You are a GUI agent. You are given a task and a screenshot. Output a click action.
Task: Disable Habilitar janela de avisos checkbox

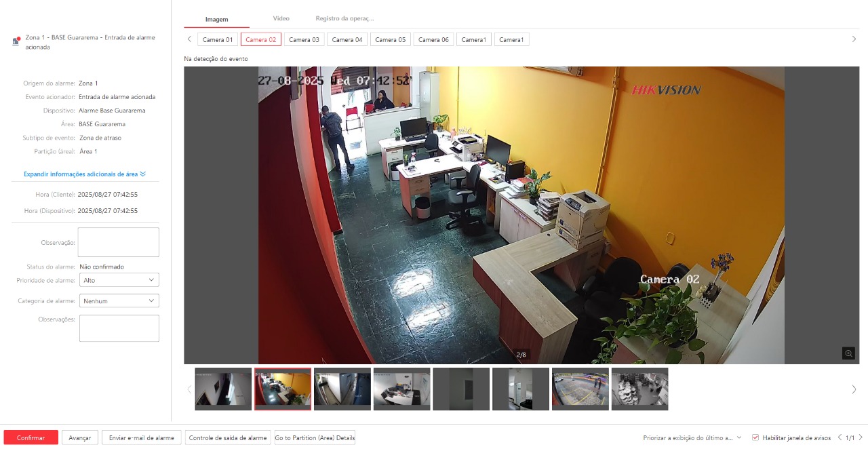coord(755,437)
